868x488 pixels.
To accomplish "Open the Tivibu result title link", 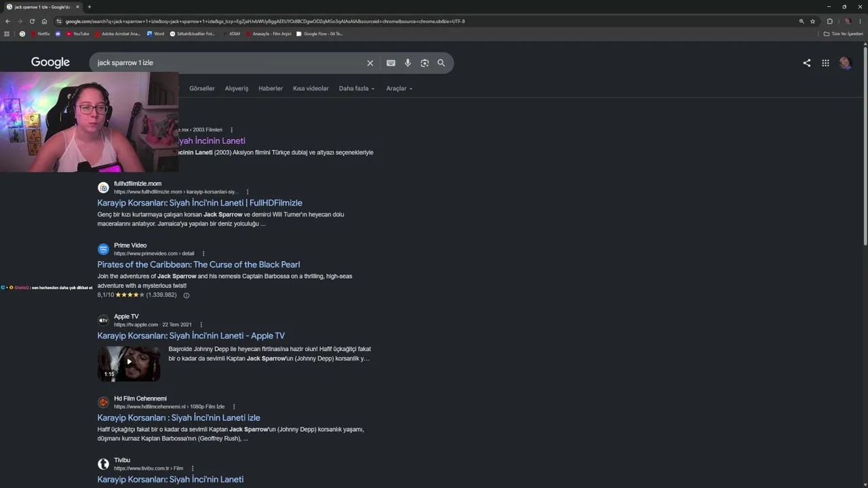I will pyautogui.click(x=170, y=479).
